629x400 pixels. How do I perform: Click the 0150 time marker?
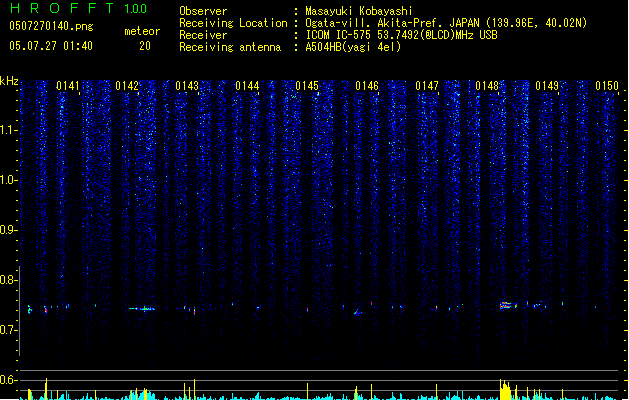(607, 86)
